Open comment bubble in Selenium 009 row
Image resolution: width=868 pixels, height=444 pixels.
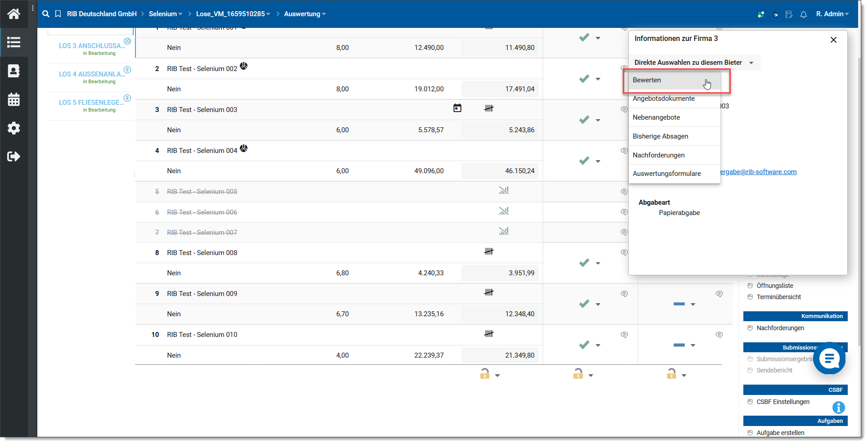(624, 294)
